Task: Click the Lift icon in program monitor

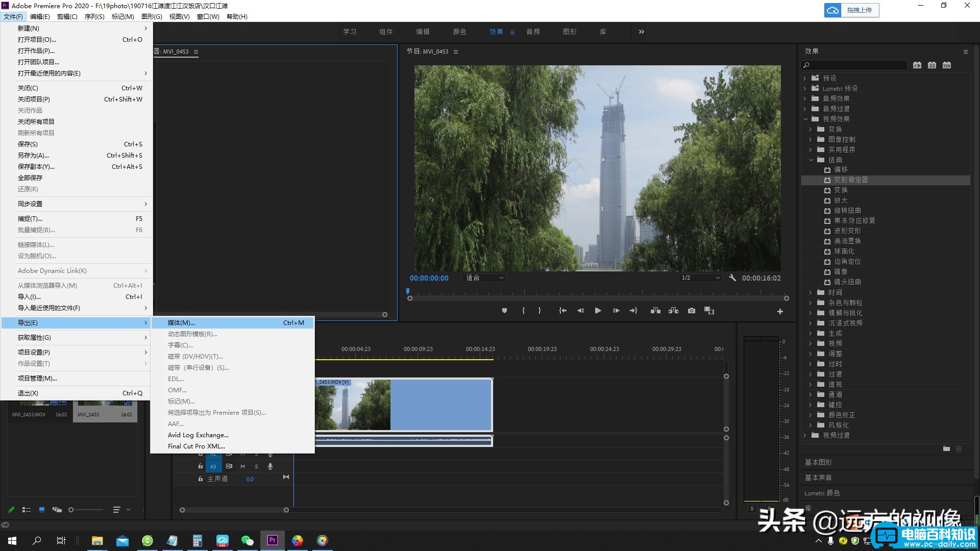Action: tap(655, 311)
